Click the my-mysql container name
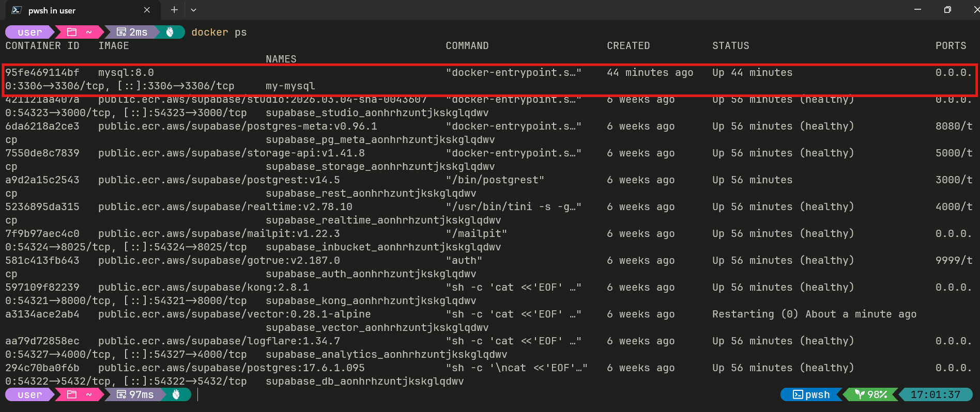The image size is (980, 412). pos(290,86)
